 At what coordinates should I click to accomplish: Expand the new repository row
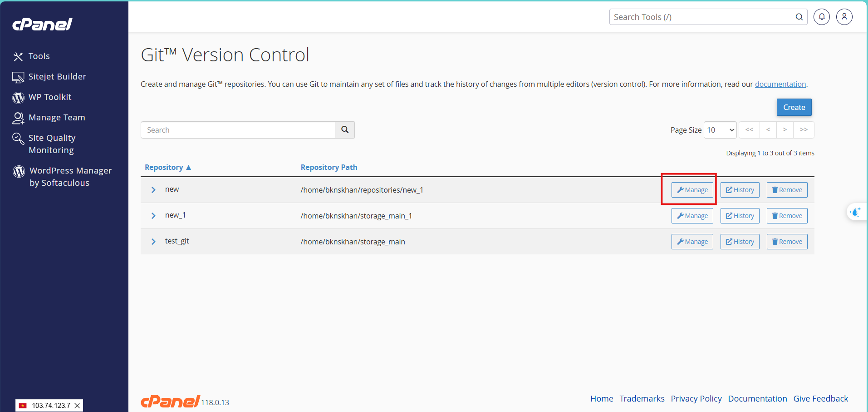(153, 190)
